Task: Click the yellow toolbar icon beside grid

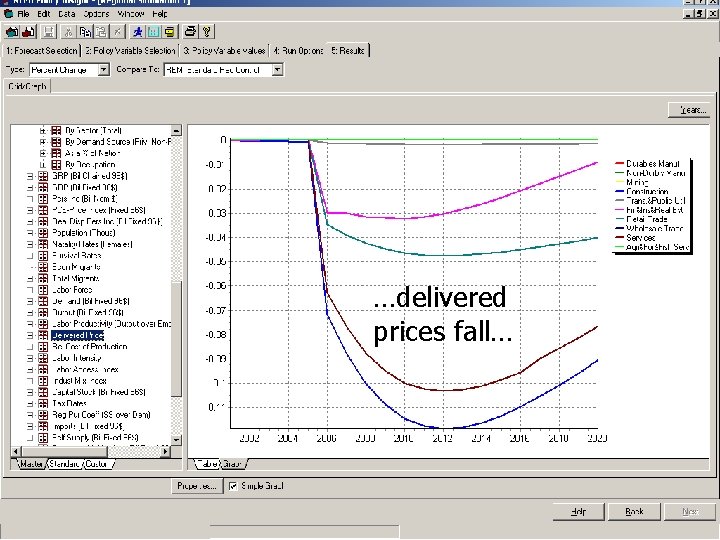Action: coord(169,32)
